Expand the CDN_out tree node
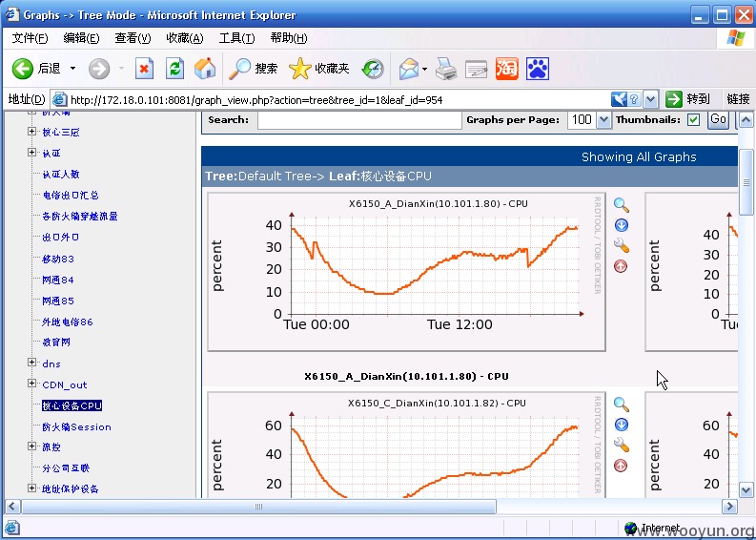 pyautogui.click(x=31, y=384)
